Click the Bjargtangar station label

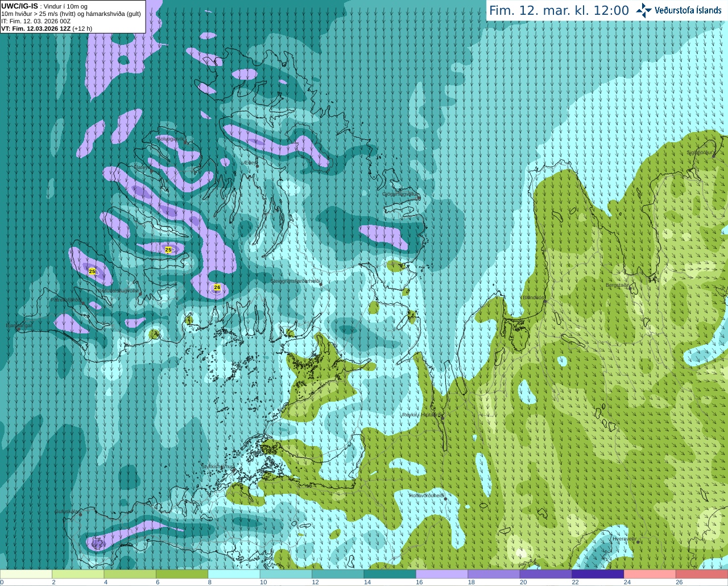[19, 325]
